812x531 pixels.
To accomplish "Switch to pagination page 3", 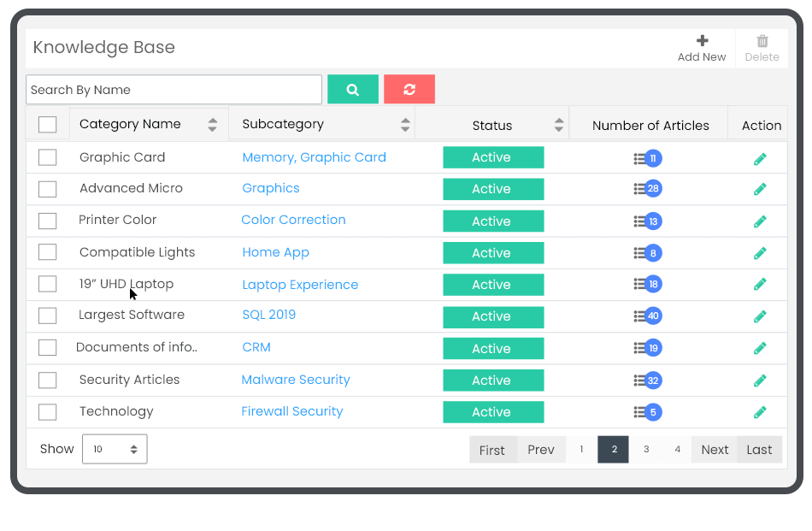I will click(x=645, y=448).
